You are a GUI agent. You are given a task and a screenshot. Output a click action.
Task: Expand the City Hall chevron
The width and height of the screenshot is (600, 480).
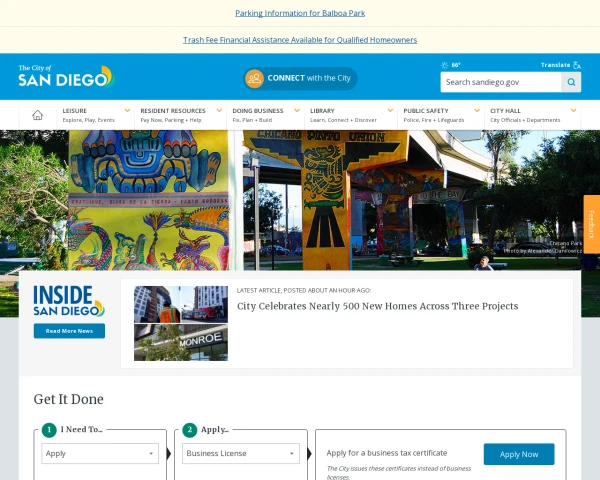click(x=574, y=111)
